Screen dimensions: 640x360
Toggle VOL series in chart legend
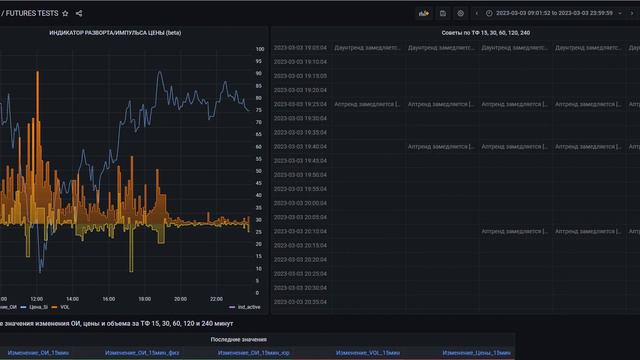(x=65, y=307)
